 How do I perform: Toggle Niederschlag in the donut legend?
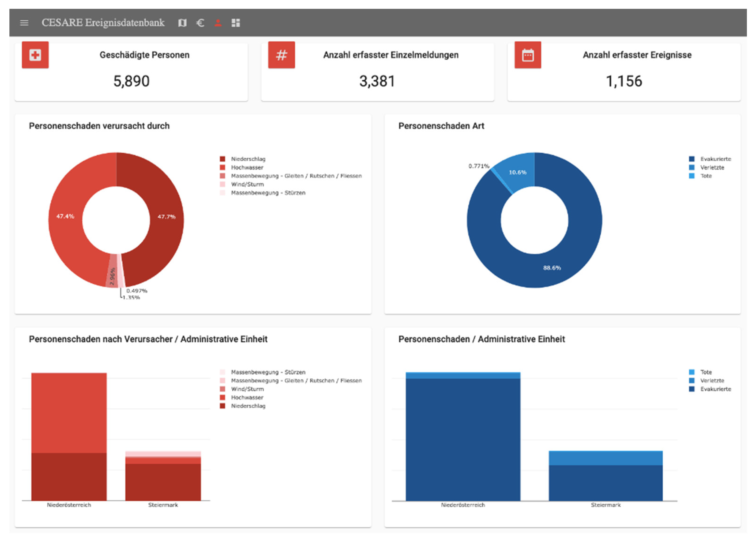(248, 159)
